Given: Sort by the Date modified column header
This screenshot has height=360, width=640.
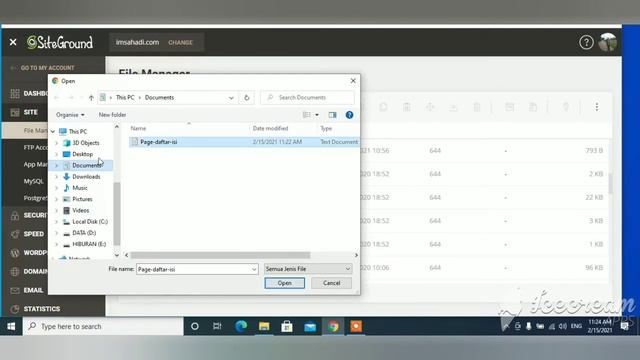Looking at the screenshot, I should coord(270,129).
